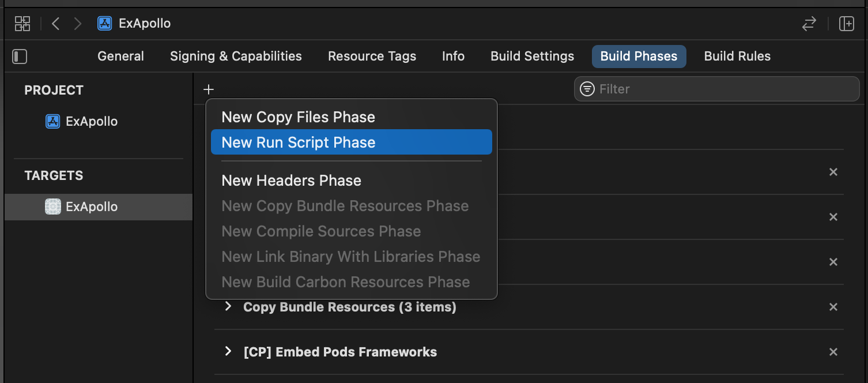This screenshot has width=868, height=383.
Task: Expand the [CP] Embed Pods Frameworks section
Action: [x=228, y=351]
